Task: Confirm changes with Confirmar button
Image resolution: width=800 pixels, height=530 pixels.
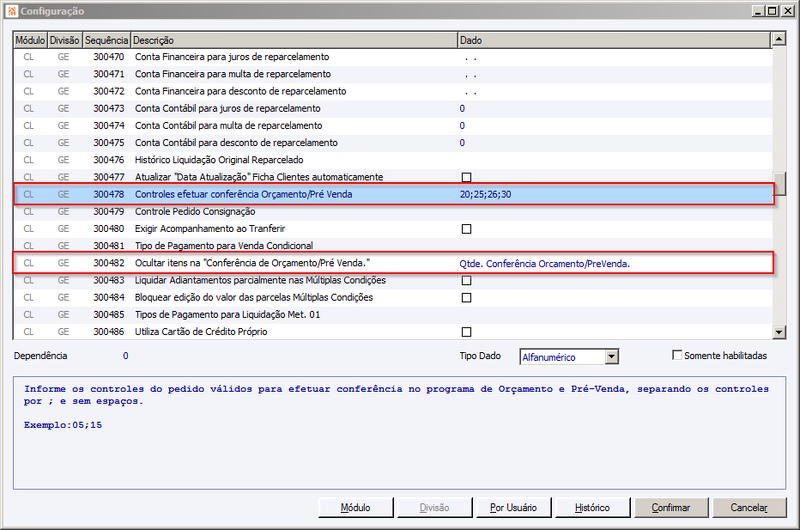Action: point(671,508)
